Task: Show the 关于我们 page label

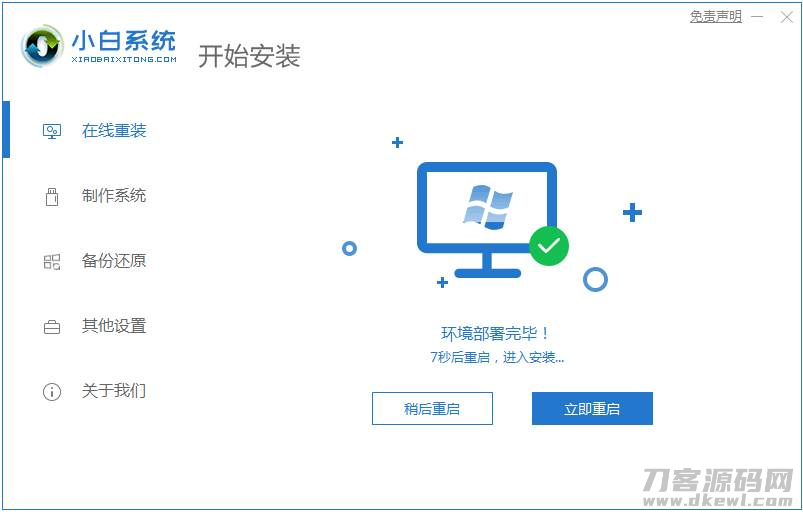Action: pos(114,391)
